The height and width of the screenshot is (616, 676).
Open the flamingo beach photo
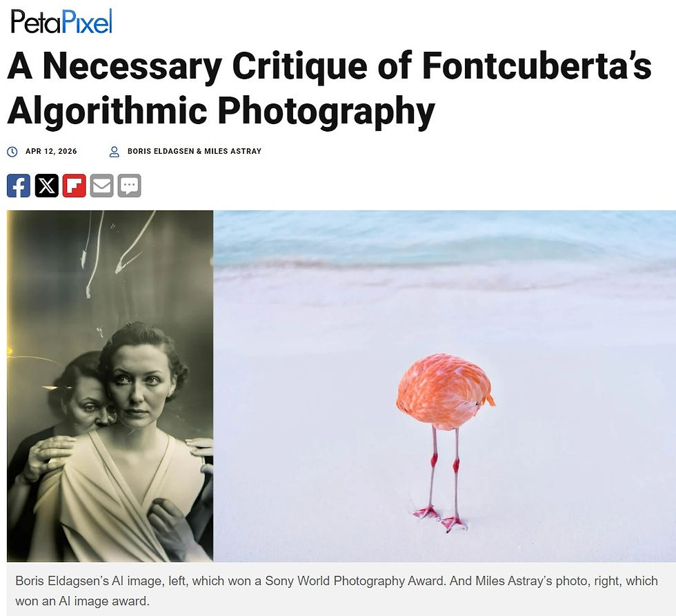pyautogui.click(x=444, y=386)
